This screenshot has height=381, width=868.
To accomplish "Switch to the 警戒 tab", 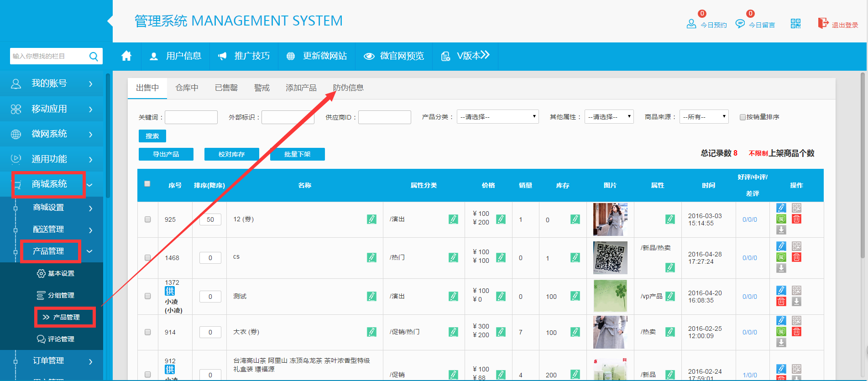I will (262, 88).
